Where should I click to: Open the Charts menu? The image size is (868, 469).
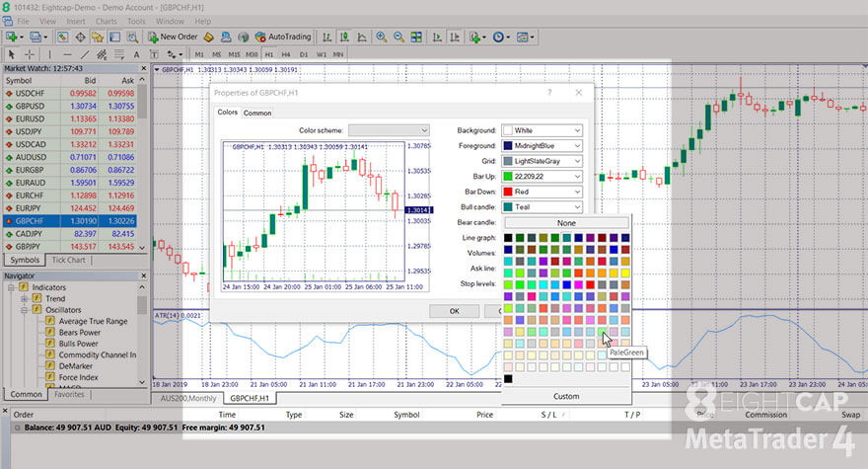[106, 21]
